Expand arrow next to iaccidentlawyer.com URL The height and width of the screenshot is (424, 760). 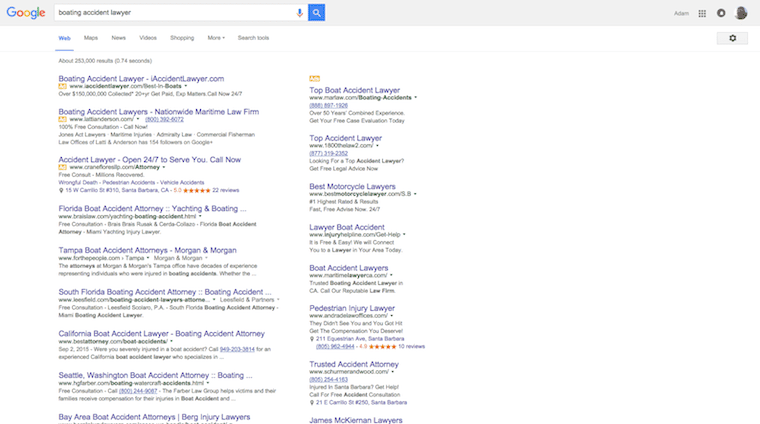186,86
